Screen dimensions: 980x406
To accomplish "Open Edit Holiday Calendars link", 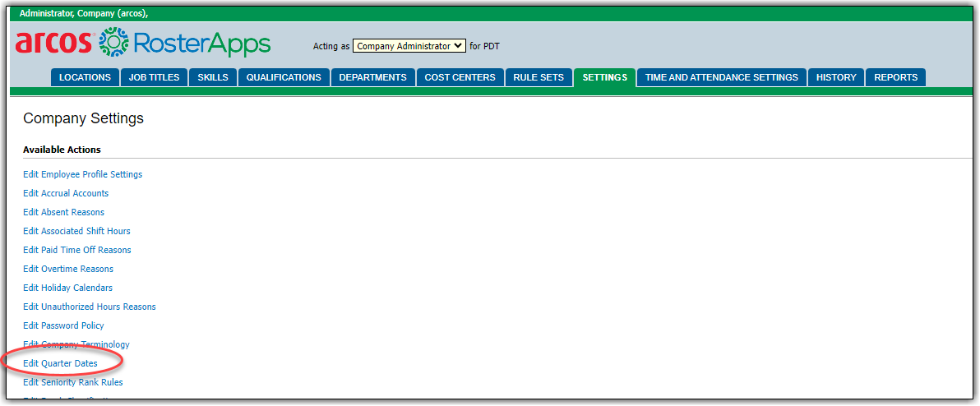I will (67, 288).
